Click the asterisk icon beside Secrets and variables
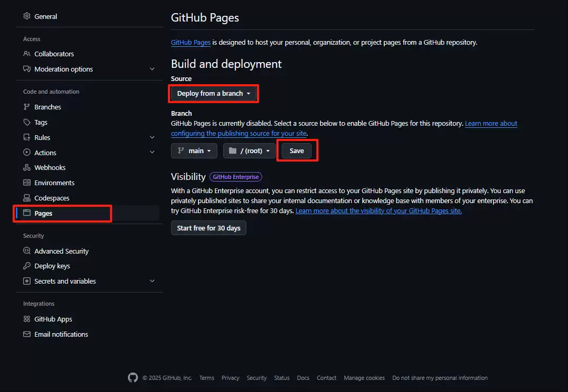Viewport: 568px width, 392px height. pos(27,281)
